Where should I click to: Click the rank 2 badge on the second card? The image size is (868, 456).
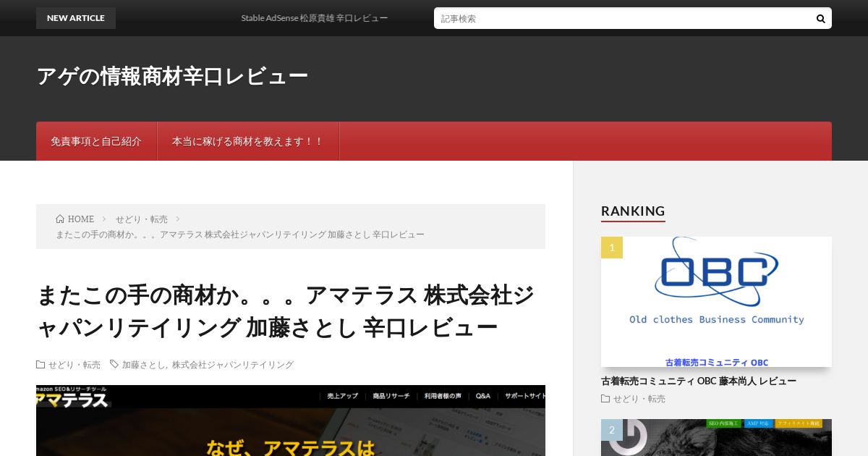pyautogui.click(x=612, y=430)
